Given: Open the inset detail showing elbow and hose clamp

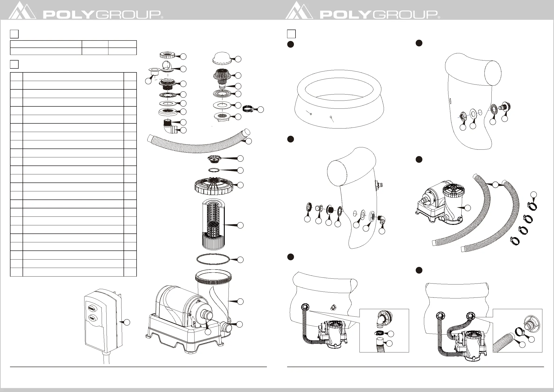Looking at the screenshot, I should [x=384, y=331].
